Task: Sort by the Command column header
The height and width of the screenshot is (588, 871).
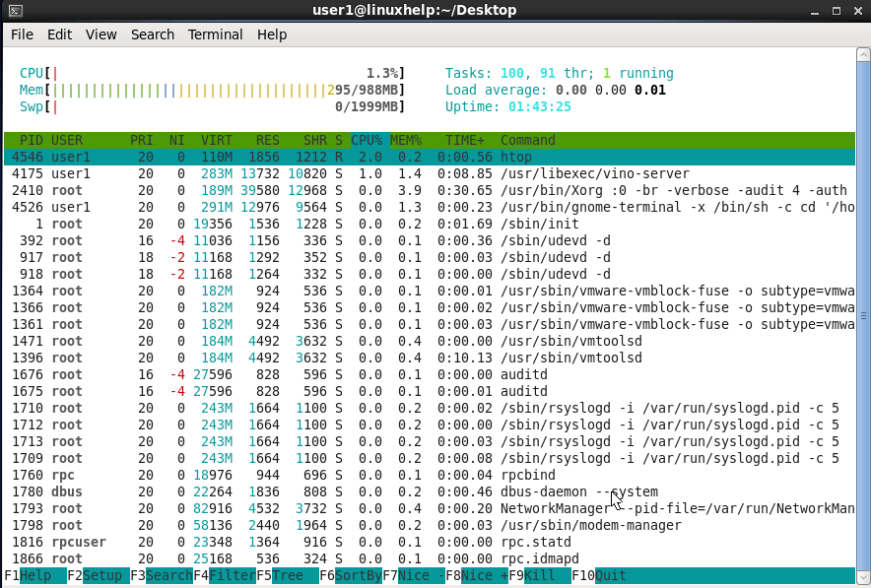Action: pyautogui.click(x=528, y=140)
